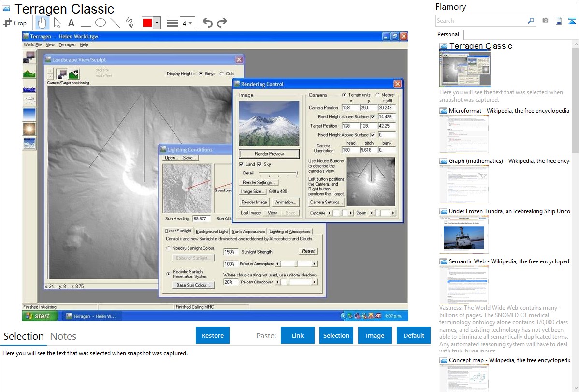Click Effect of Atmosphere right arrow

click(x=314, y=264)
